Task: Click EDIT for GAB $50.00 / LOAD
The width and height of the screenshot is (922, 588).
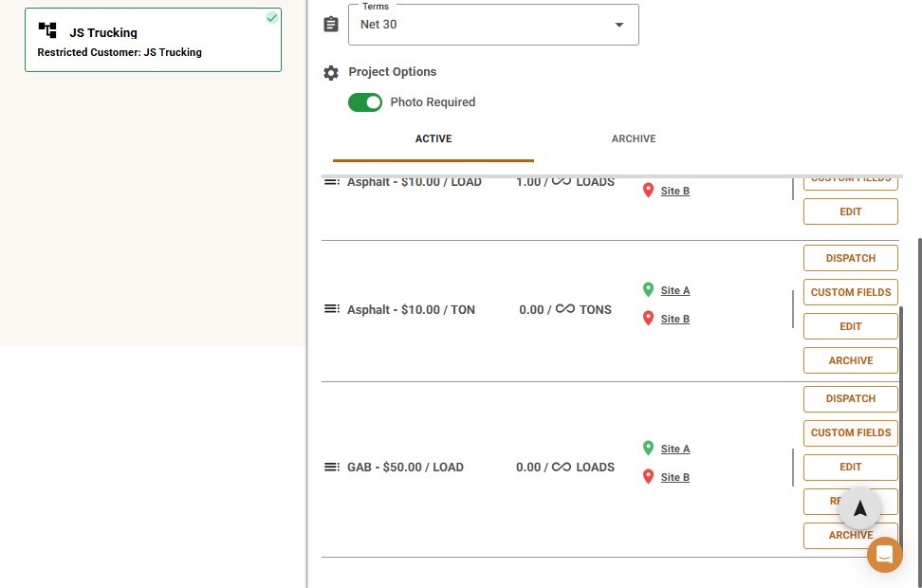Action: (x=850, y=467)
